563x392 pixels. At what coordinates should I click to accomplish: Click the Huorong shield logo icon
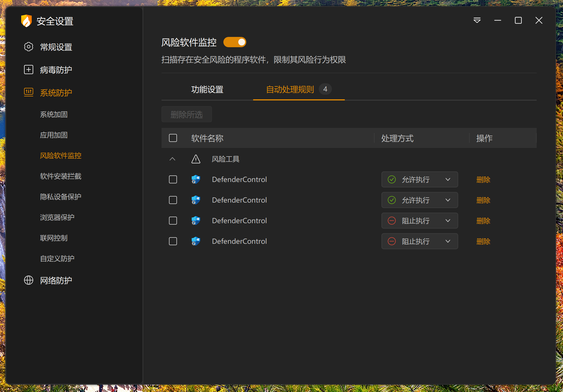[x=26, y=21]
